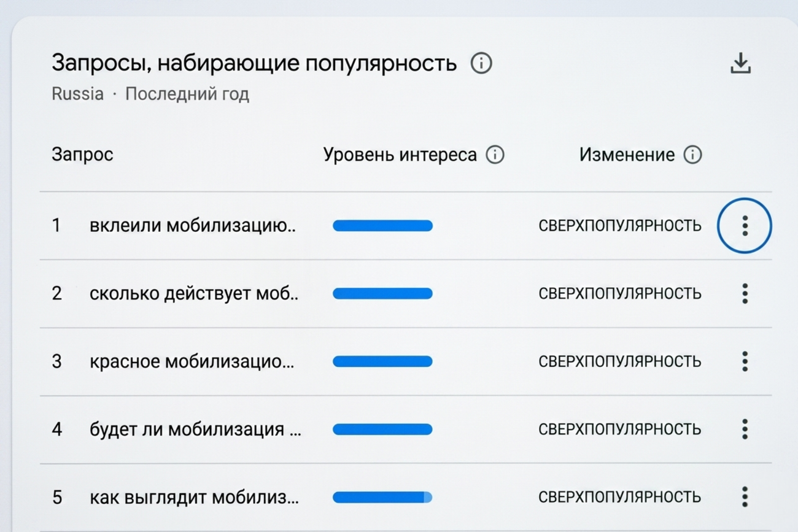Open query сколько действует моб
Viewport: 798px width, 532px height.
pos(194,293)
